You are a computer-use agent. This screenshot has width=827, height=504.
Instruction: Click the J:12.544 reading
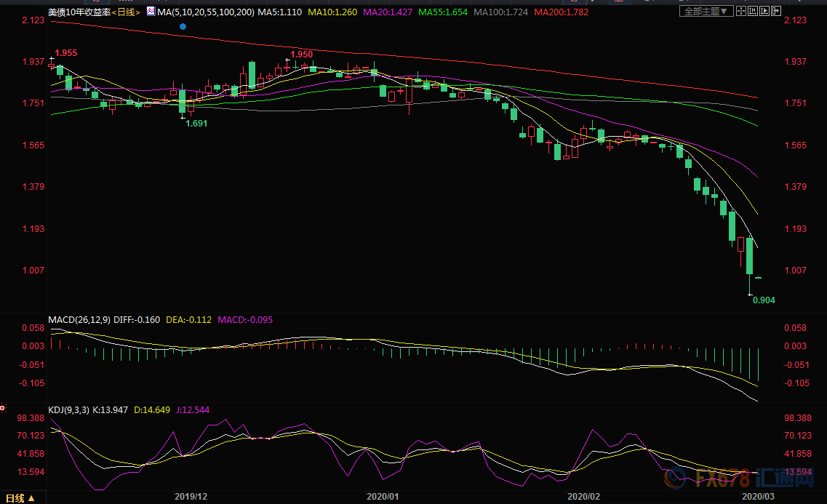click(193, 410)
